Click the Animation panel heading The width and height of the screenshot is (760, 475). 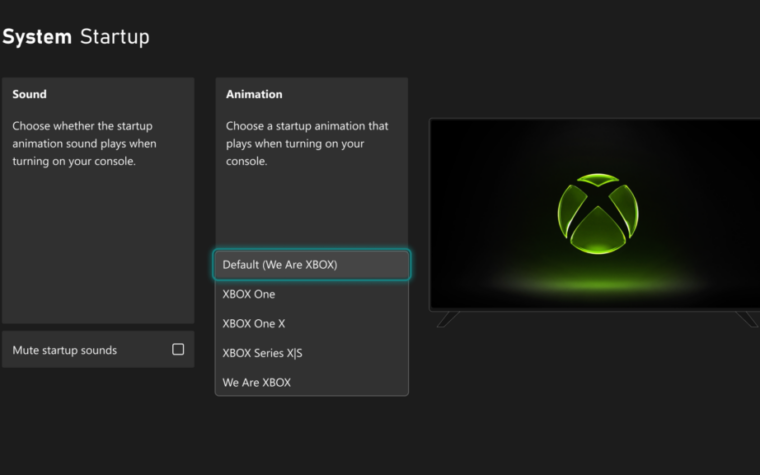pyautogui.click(x=254, y=94)
